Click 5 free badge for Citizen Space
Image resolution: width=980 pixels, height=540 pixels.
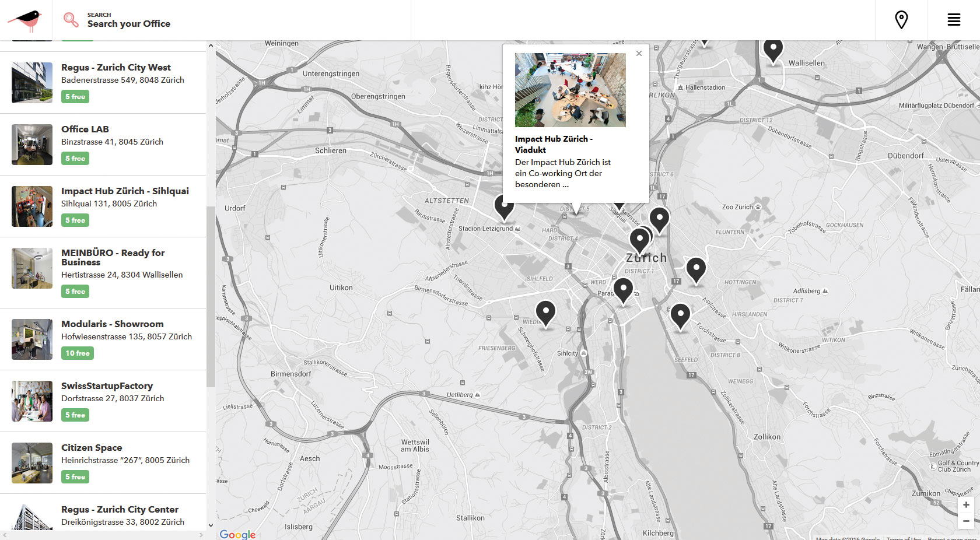(75, 477)
